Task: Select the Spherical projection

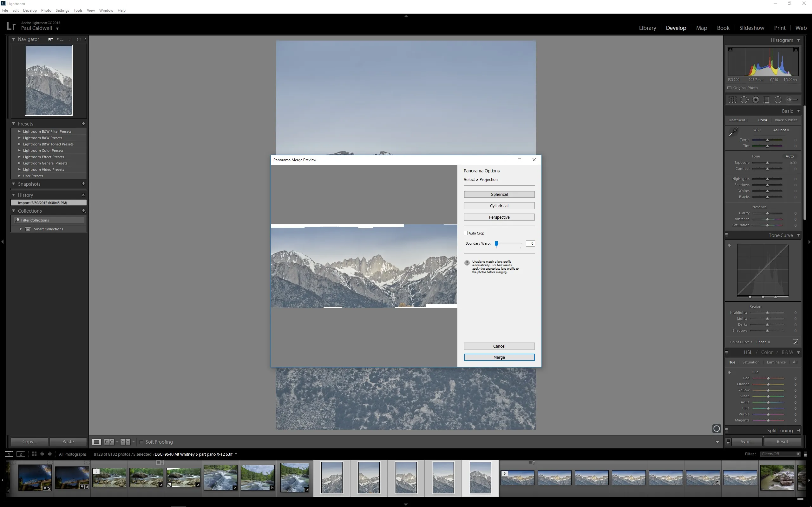Action: pos(499,194)
